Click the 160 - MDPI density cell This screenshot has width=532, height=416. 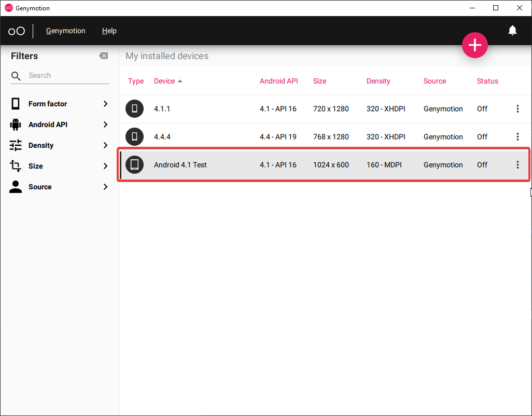tap(384, 165)
